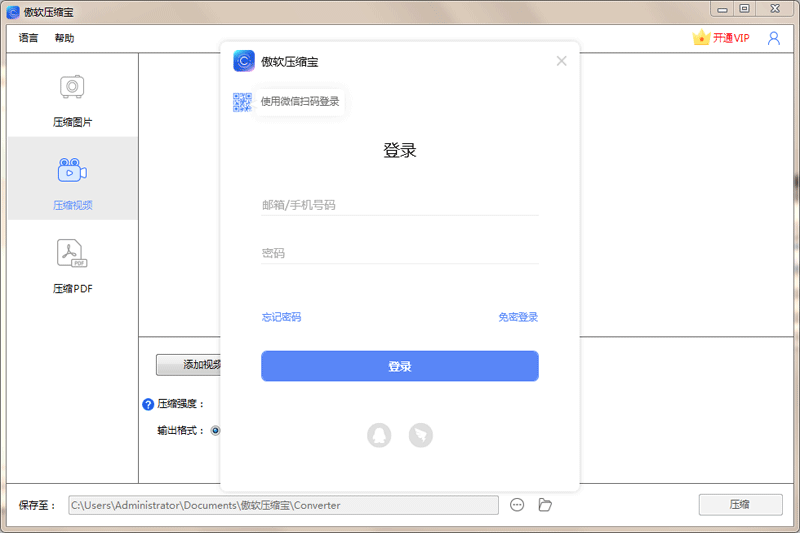Click the 忘记密码 link
The width and height of the screenshot is (800, 533).
point(281,317)
